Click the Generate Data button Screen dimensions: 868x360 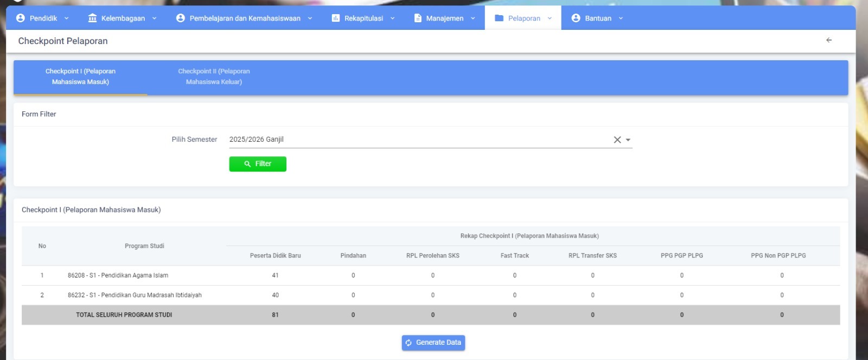(433, 343)
